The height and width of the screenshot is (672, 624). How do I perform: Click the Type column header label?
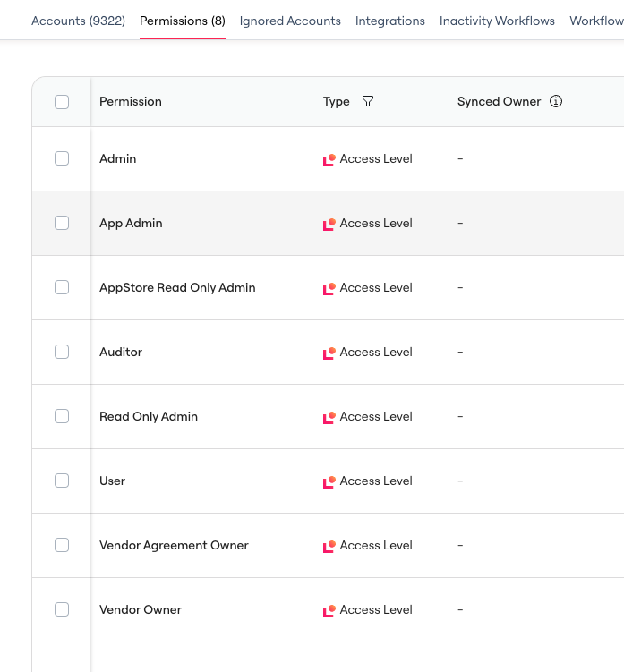click(x=337, y=102)
